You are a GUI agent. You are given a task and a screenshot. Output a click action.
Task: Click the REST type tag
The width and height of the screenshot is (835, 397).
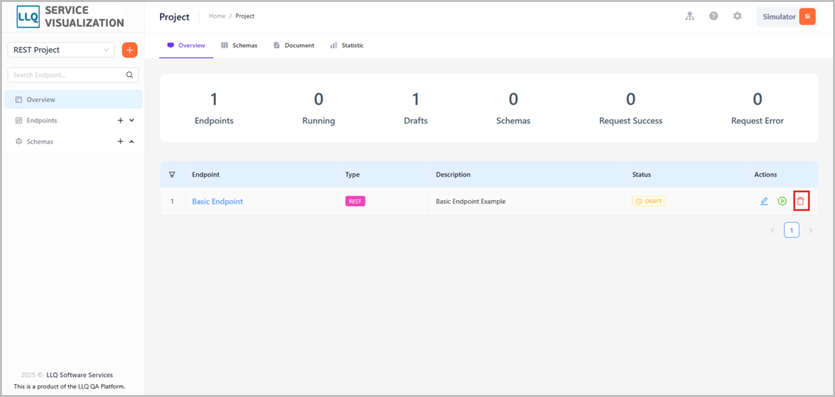click(x=355, y=201)
